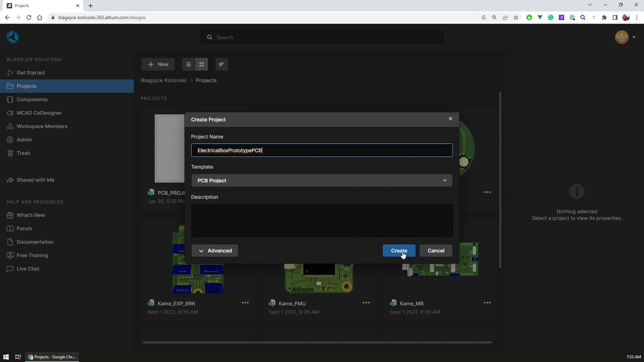Open the user avatar account menu
Viewport: 644px width, 362px height.
point(622,37)
